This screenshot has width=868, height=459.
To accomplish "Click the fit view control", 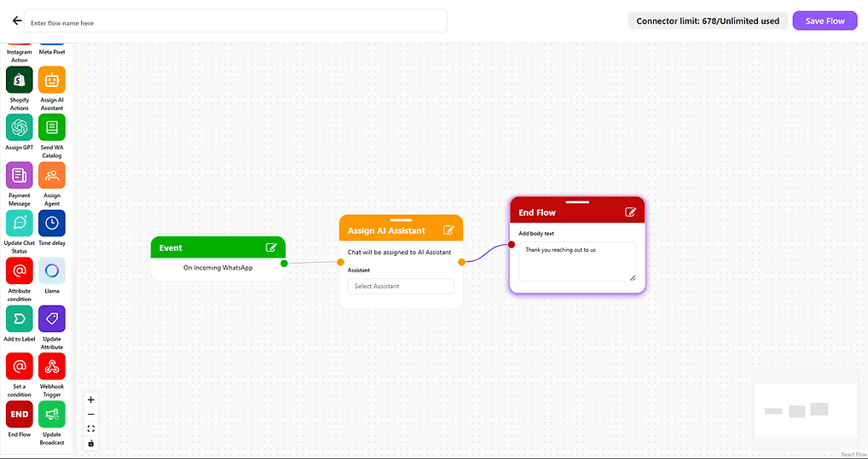I will pyautogui.click(x=91, y=428).
